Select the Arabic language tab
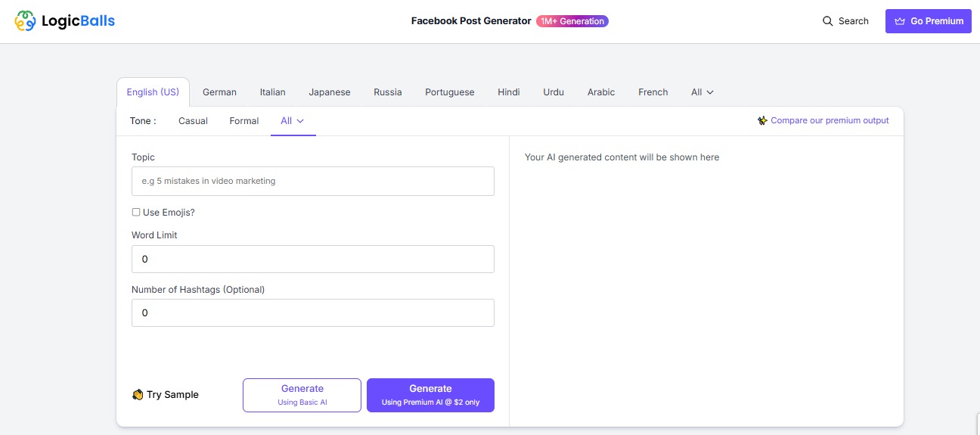 point(600,92)
